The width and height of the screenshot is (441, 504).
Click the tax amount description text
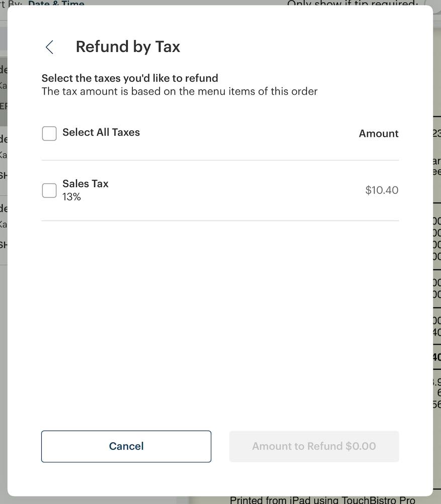tap(180, 91)
